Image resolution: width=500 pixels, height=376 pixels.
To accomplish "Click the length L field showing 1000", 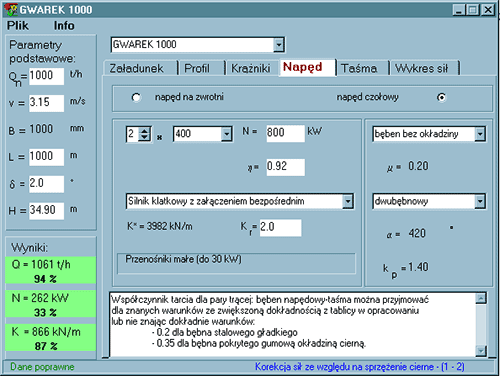I will coord(46,157).
